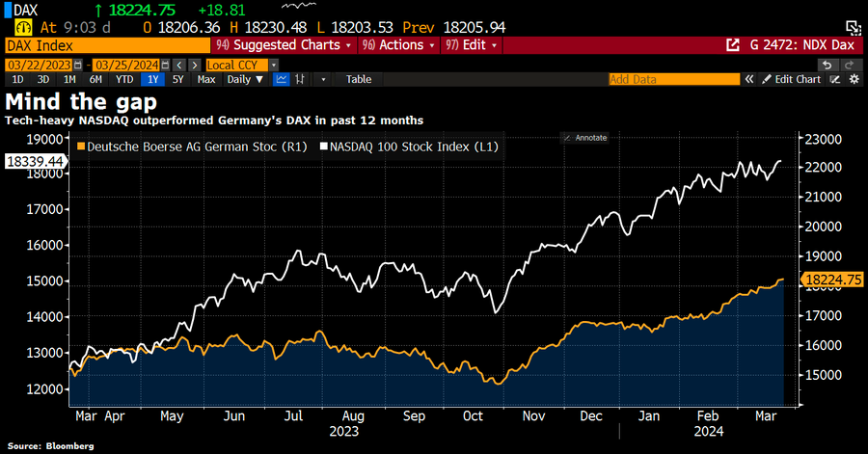Click the end date field 03/25/2024

[x=126, y=66]
